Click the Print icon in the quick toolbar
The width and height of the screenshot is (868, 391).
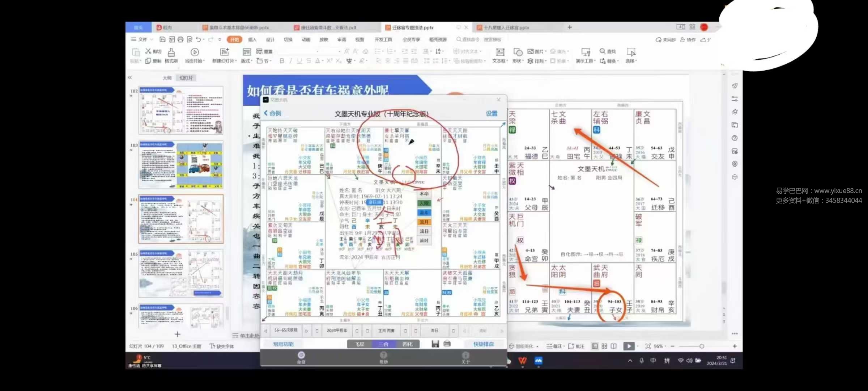point(180,39)
